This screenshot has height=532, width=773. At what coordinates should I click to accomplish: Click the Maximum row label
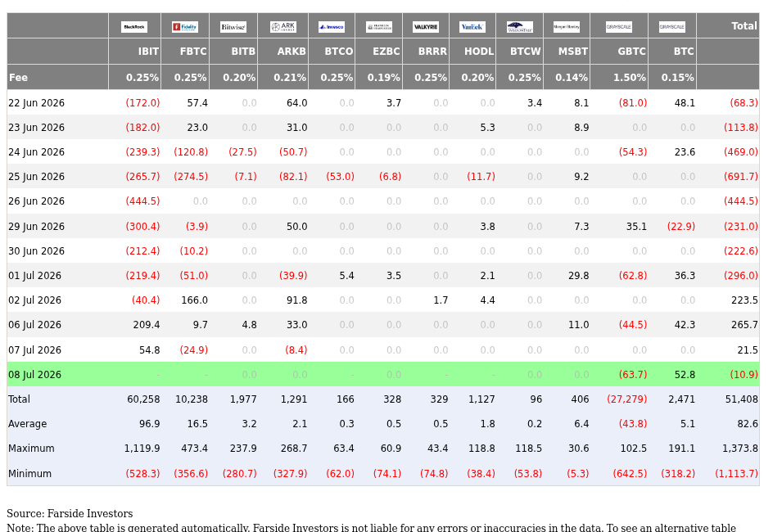point(31,449)
